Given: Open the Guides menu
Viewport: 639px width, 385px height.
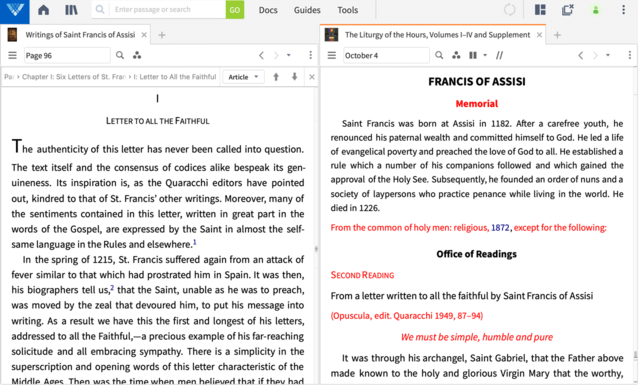Looking at the screenshot, I should coord(307,10).
